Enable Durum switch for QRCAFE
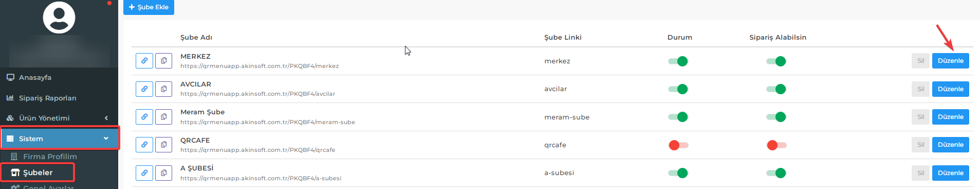The height and width of the screenshot is (189, 980). (678, 145)
